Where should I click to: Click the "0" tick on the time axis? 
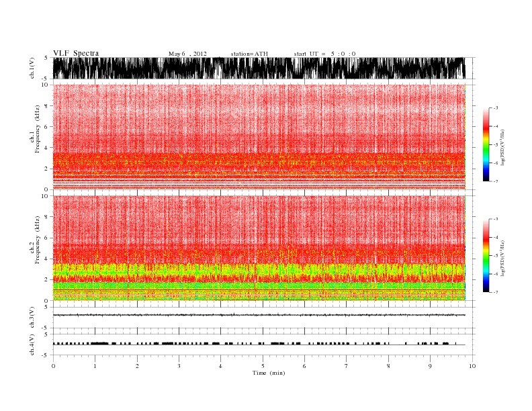coord(53,366)
